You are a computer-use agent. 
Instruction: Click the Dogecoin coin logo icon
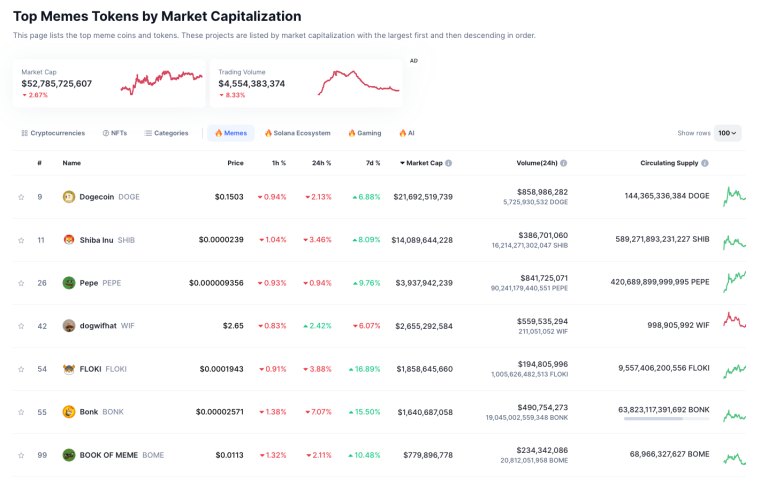(x=69, y=197)
